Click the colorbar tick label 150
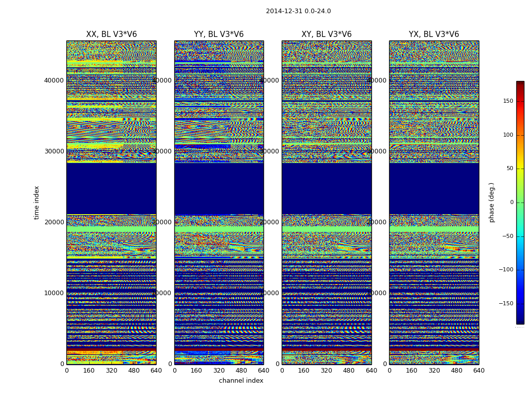This screenshot has height=405, width=532. click(x=508, y=101)
